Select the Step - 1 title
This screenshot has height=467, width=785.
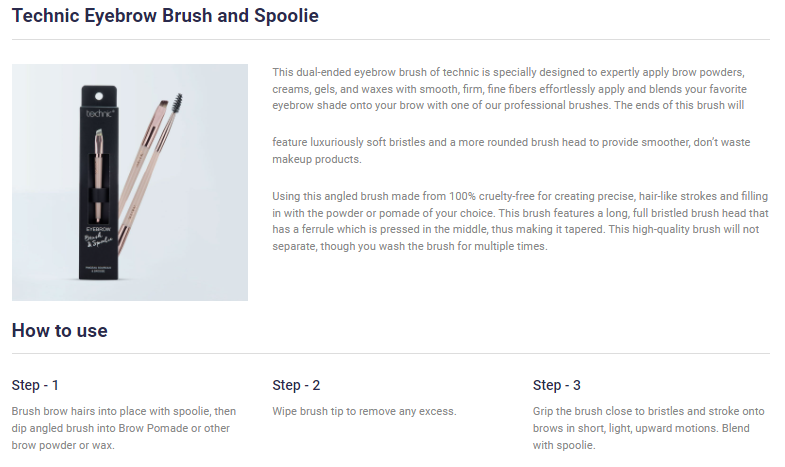coord(35,385)
